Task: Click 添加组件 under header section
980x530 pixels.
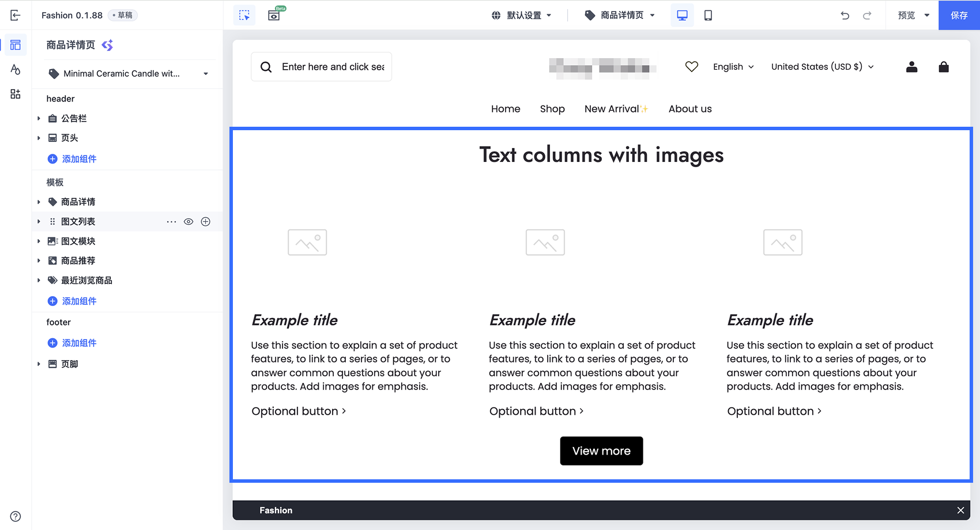Action: tap(72, 159)
